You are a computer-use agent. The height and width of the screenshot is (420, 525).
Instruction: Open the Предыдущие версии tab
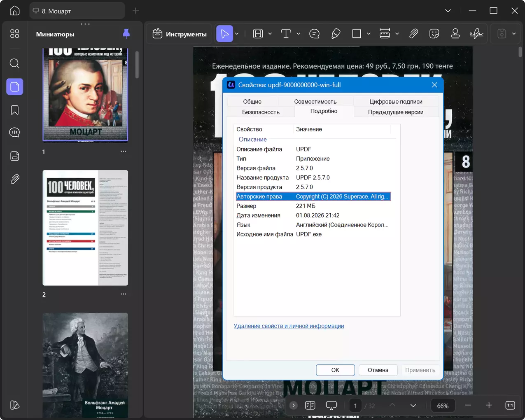pyautogui.click(x=396, y=112)
